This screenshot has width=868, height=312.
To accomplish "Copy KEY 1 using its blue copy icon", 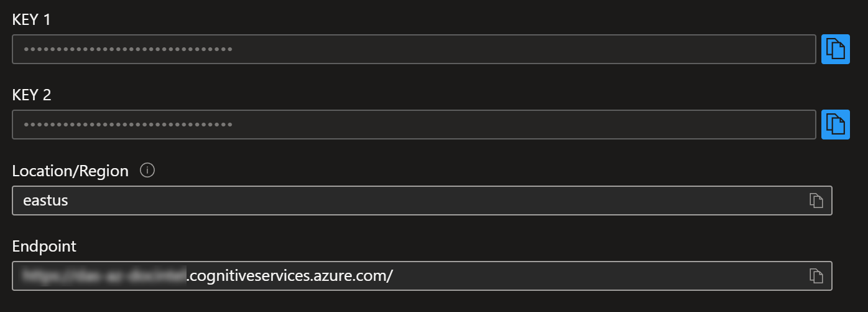I will [836, 49].
